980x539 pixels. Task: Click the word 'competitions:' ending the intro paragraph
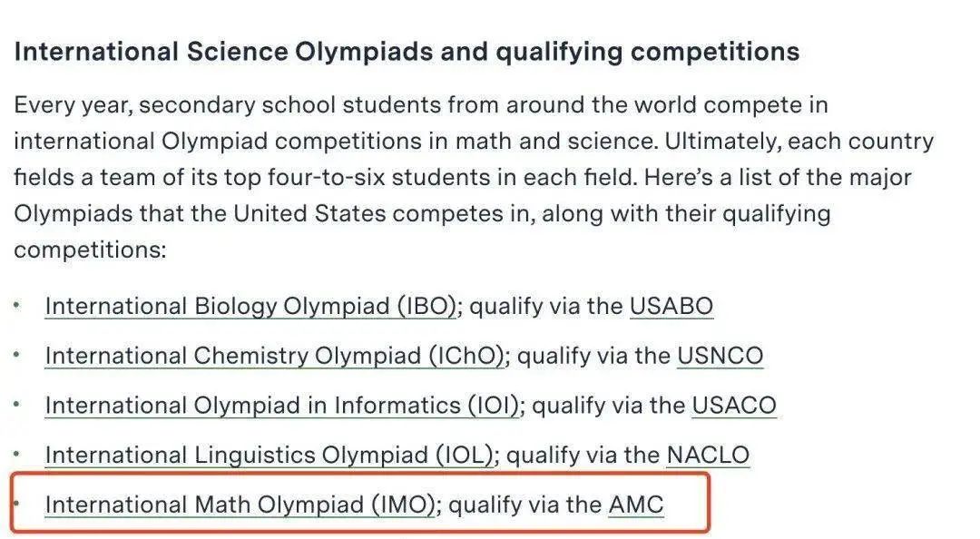coord(90,250)
